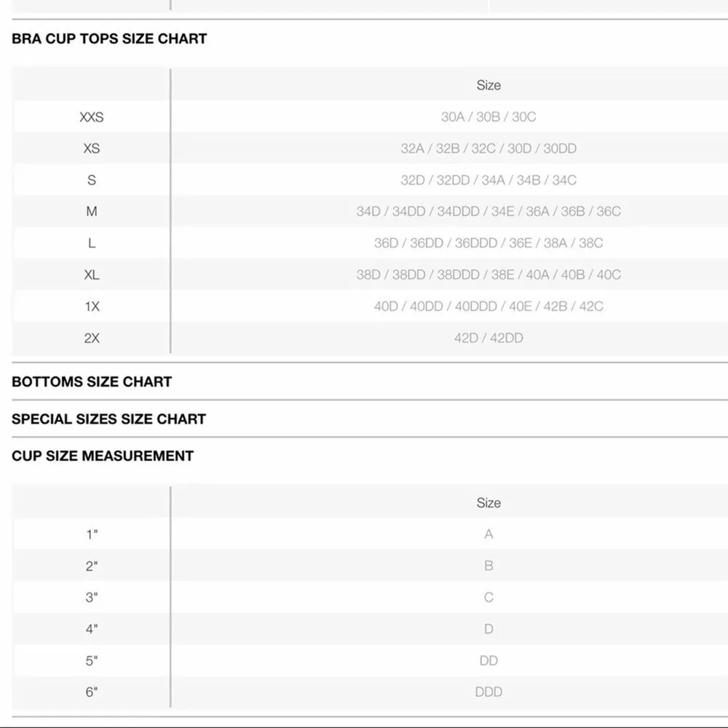Select the XL row label
Viewport: 728px width, 728px height.
[92, 275]
